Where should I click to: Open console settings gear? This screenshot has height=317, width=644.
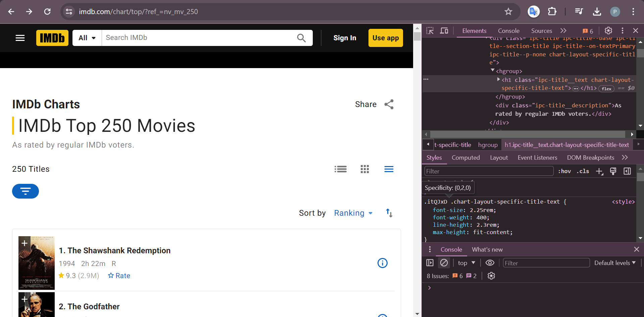tap(491, 276)
